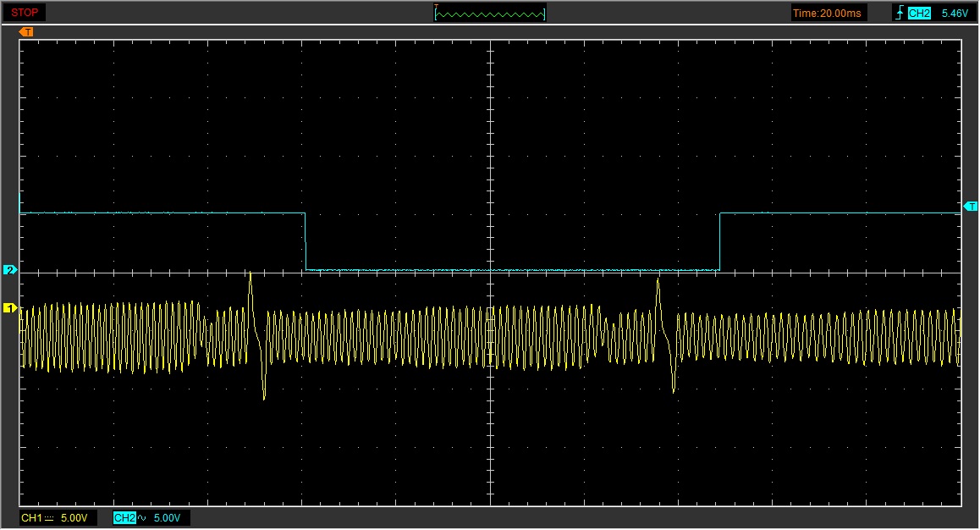This screenshot has width=980, height=530.
Task: Click the cyan trigger level T marker on right edge
Action: [971, 207]
